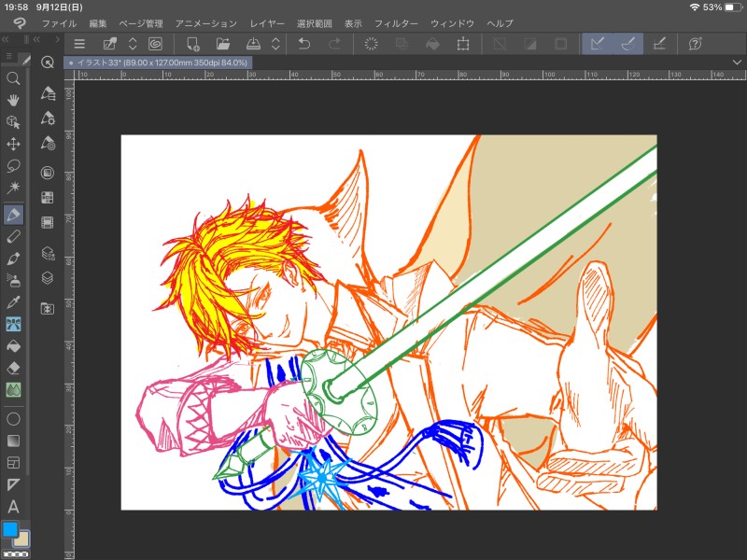Open the レイヤー menu
747x560 pixels.
click(x=267, y=22)
